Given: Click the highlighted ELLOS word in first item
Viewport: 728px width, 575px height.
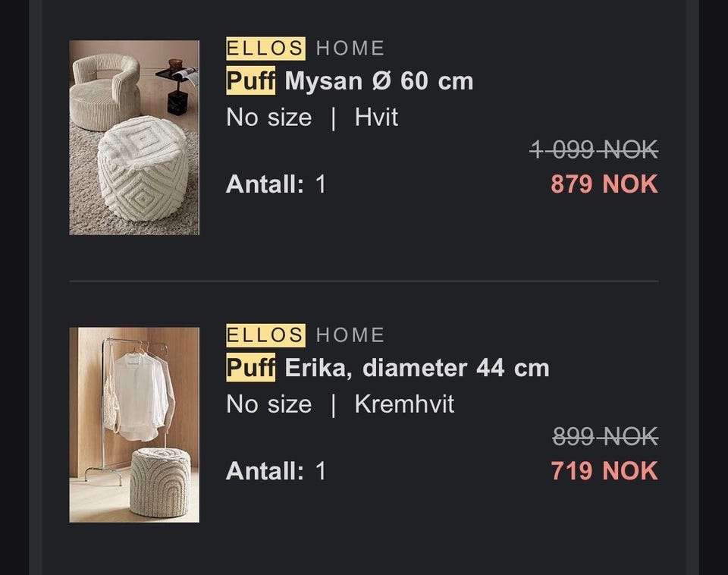Looking at the screenshot, I should [x=265, y=49].
